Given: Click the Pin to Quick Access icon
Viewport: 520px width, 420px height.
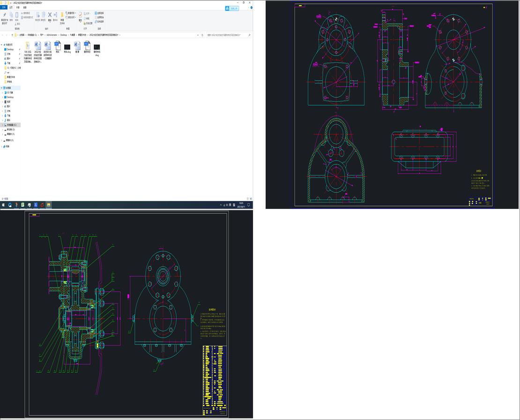Looking at the screenshot, I should 4,16.
